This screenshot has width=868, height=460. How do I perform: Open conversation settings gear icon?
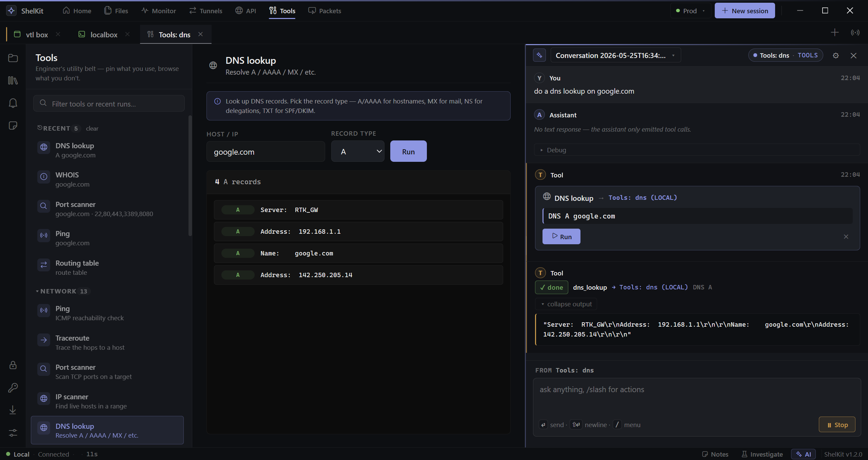tap(836, 56)
